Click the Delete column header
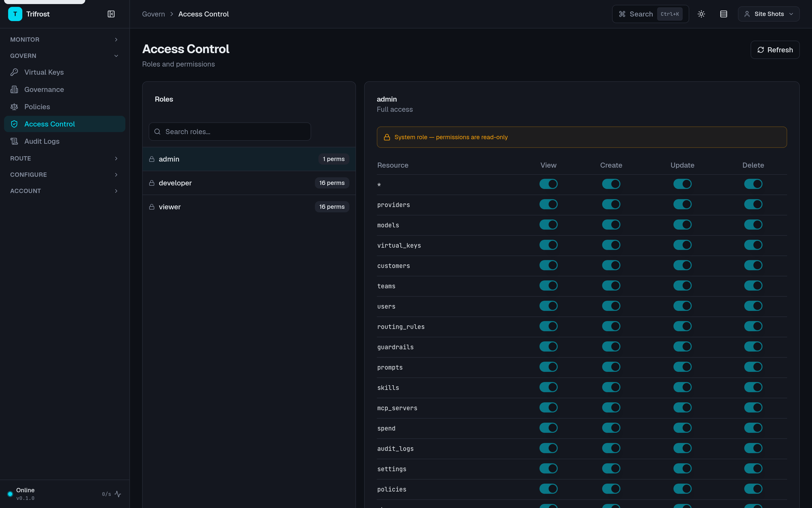 pyautogui.click(x=753, y=165)
